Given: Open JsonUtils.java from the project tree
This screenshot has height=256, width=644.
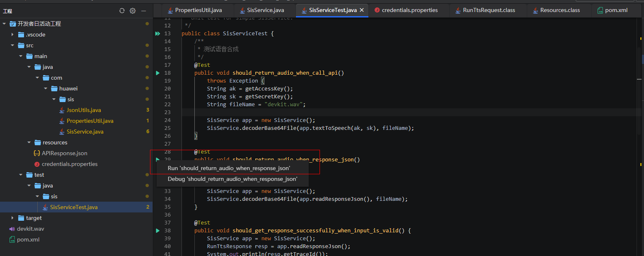Looking at the screenshot, I should pyautogui.click(x=84, y=110).
